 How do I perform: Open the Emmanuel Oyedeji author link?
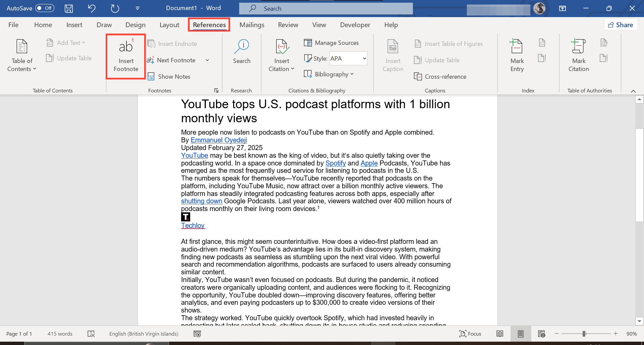click(x=219, y=140)
